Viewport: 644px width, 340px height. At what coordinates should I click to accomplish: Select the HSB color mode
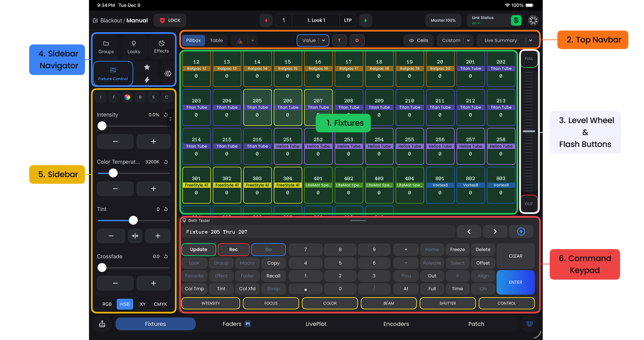125,304
